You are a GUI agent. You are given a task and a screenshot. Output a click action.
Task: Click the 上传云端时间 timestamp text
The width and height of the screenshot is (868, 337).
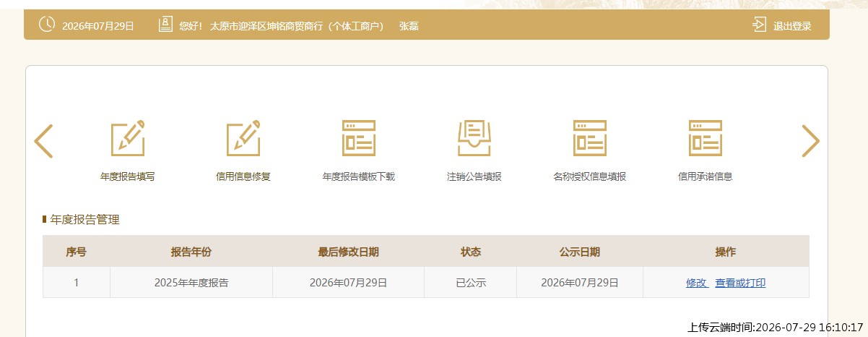pos(776,327)
